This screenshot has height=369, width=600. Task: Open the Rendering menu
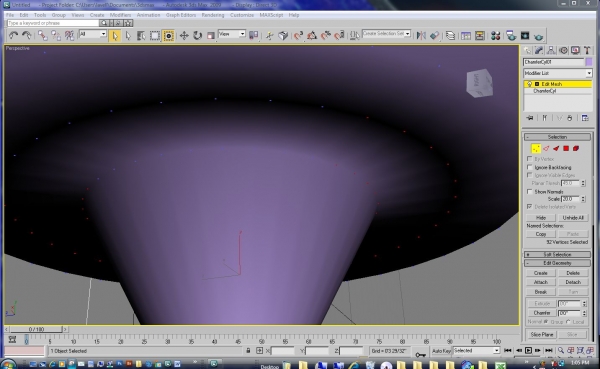tap(213, 15)
